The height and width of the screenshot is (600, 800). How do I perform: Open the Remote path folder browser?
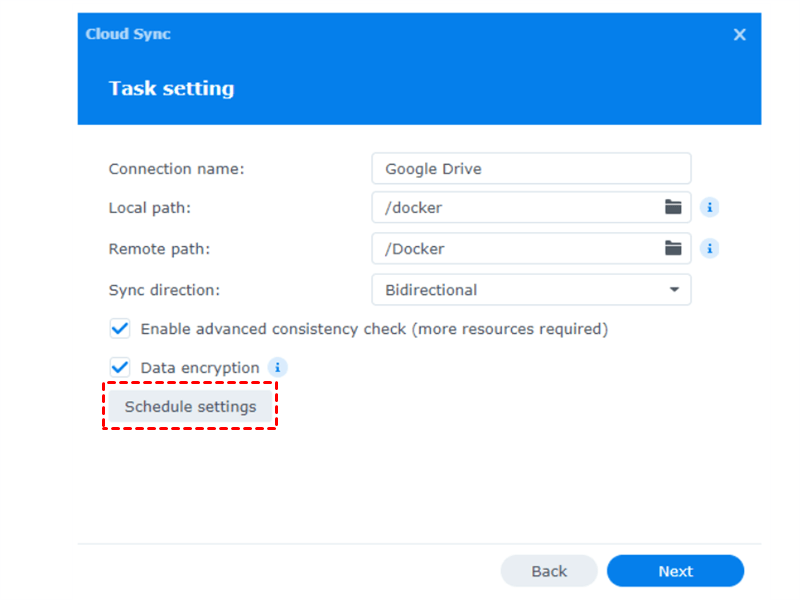coord(673,249)
